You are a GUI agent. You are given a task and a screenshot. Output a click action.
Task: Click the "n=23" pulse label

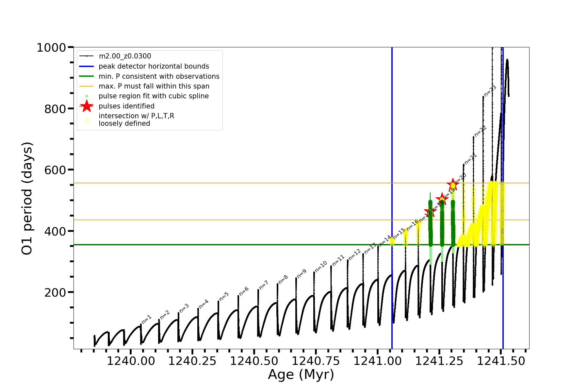[490, 91]
